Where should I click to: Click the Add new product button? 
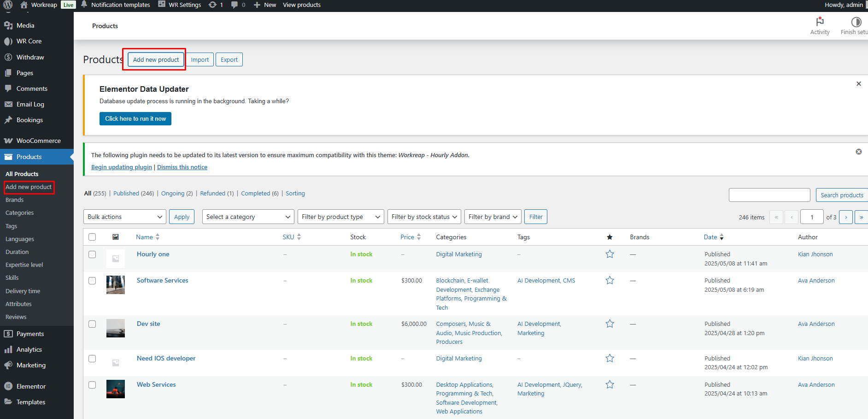[x=156, y=59]
